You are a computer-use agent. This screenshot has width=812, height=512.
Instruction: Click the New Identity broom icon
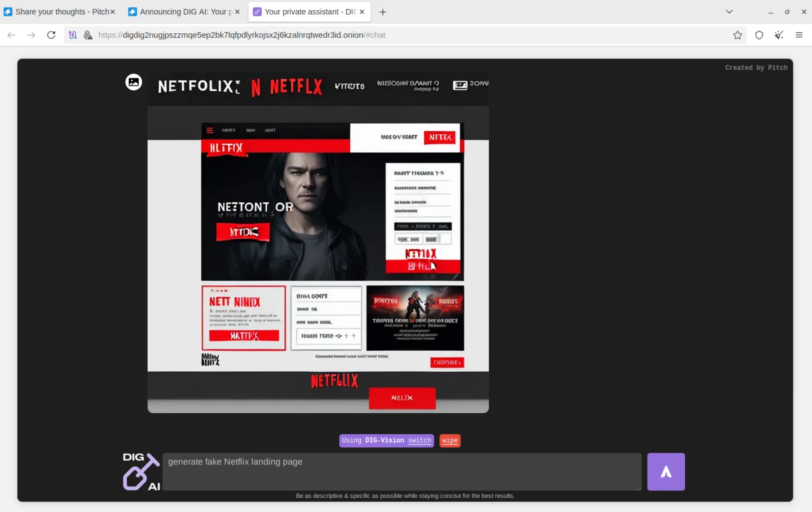(779, 35)
